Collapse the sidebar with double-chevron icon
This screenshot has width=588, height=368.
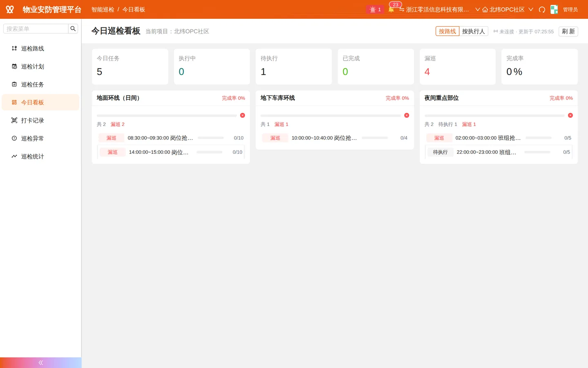pyautogui.click(x=41, y=363)
